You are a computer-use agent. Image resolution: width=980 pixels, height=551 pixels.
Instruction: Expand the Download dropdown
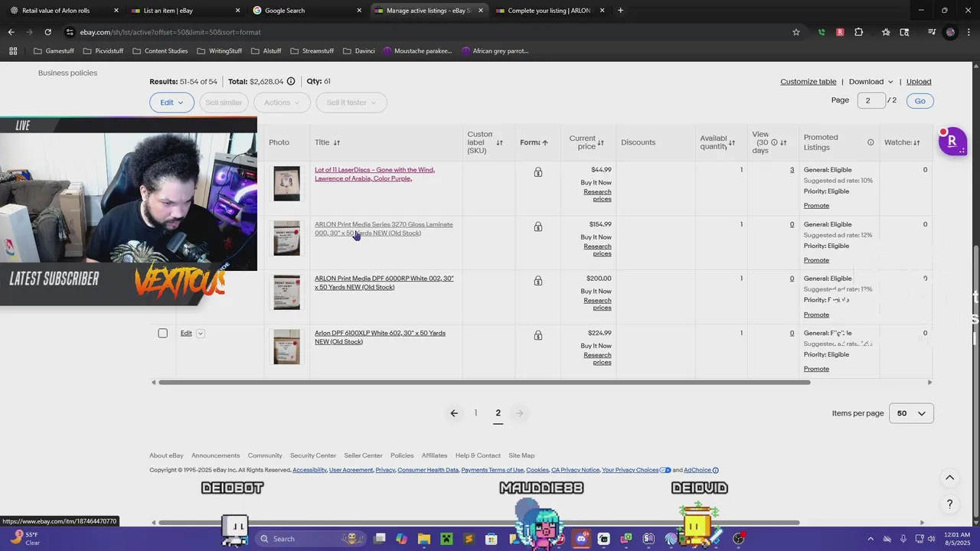click(871, 82)
